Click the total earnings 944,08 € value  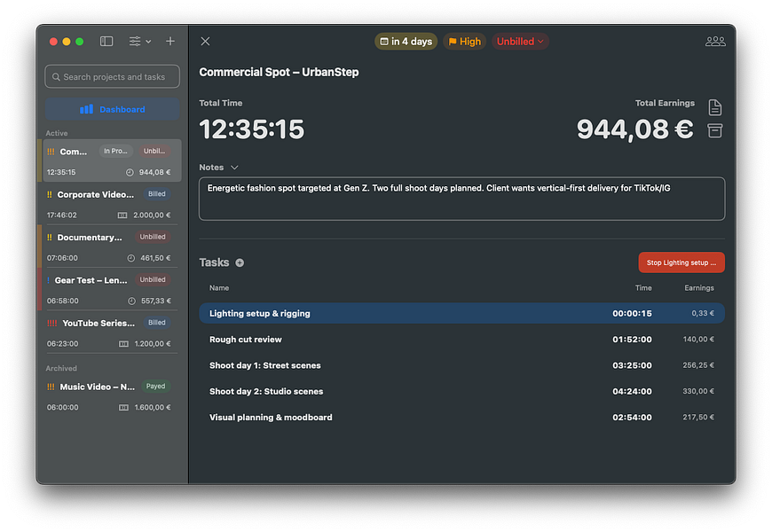pos(635,129)
